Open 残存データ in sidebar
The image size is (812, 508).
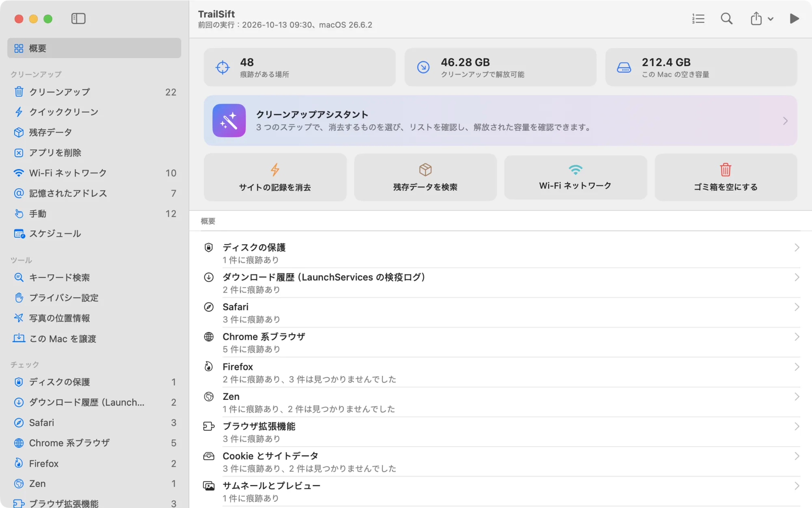94,132
